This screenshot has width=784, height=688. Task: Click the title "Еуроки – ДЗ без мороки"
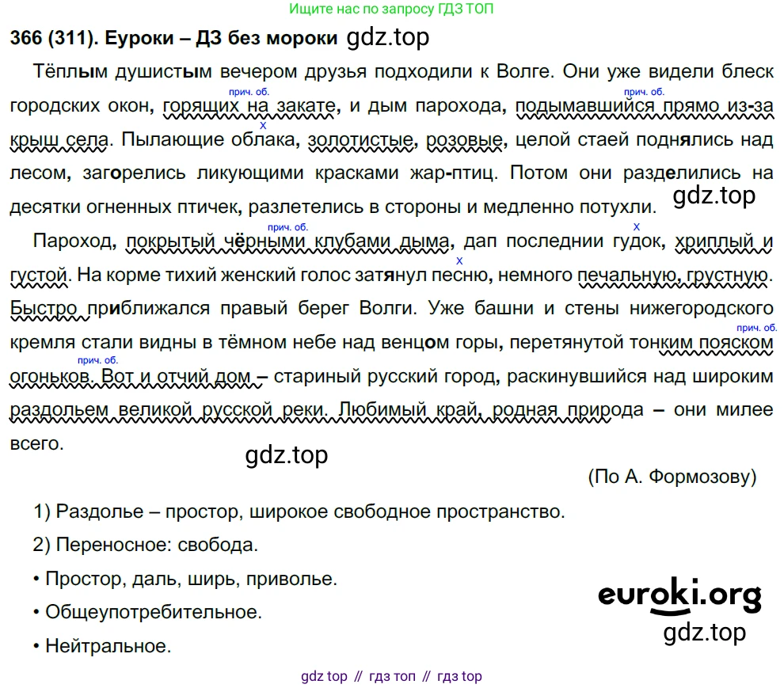click(x=223, y=38)
